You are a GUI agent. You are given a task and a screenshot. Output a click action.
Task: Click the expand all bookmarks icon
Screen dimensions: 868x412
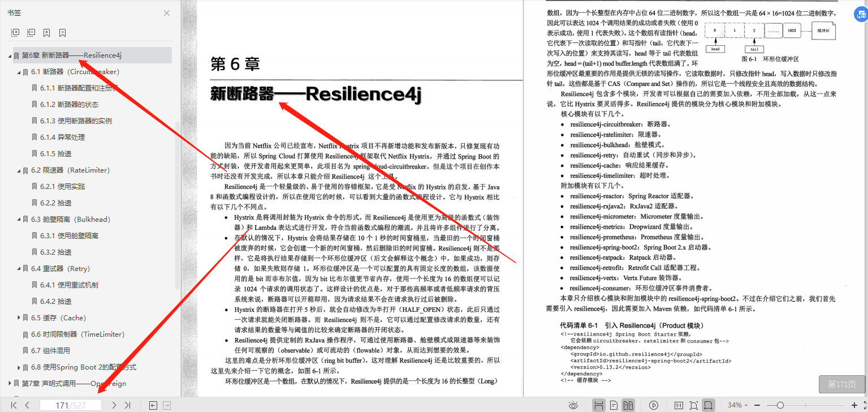(x=15, y=33)
